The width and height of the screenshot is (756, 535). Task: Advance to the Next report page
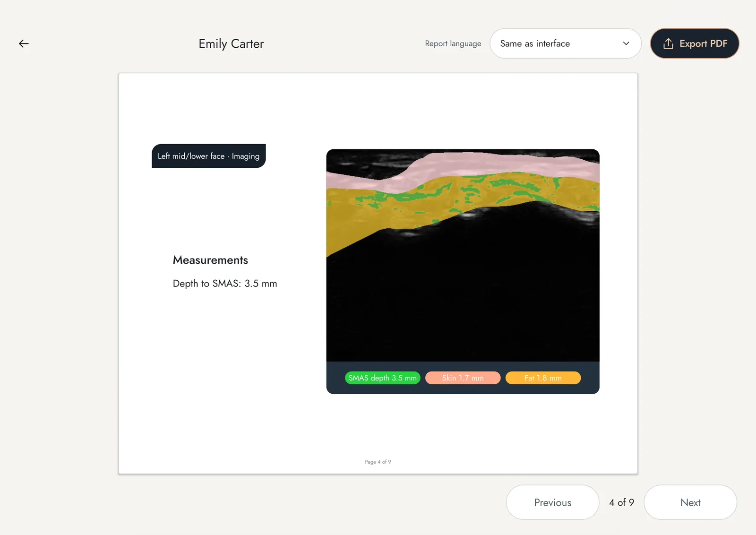pos(690,502)
